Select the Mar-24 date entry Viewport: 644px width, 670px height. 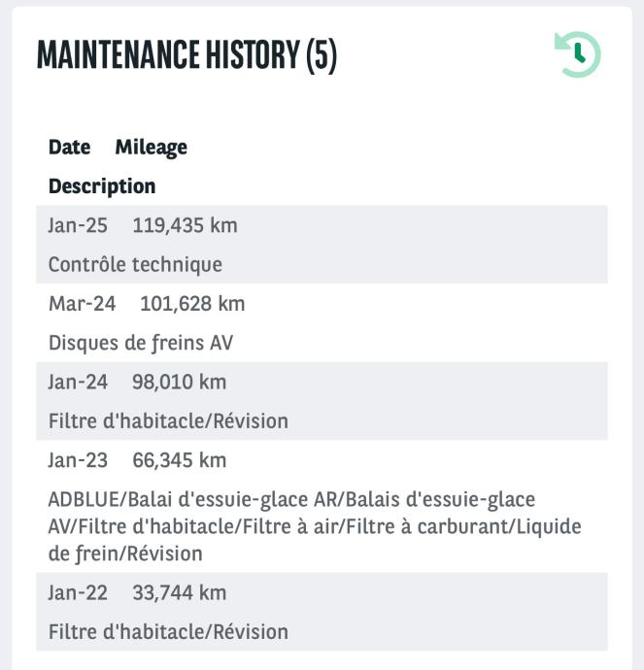coord(82,304)
